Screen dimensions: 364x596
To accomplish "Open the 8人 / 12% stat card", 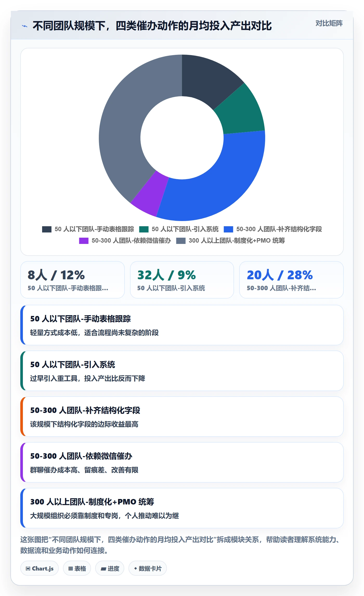I will pos(73,280).
